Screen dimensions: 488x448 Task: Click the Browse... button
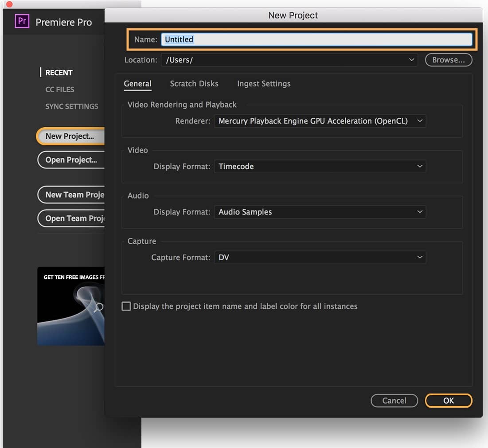coord(449,60)
